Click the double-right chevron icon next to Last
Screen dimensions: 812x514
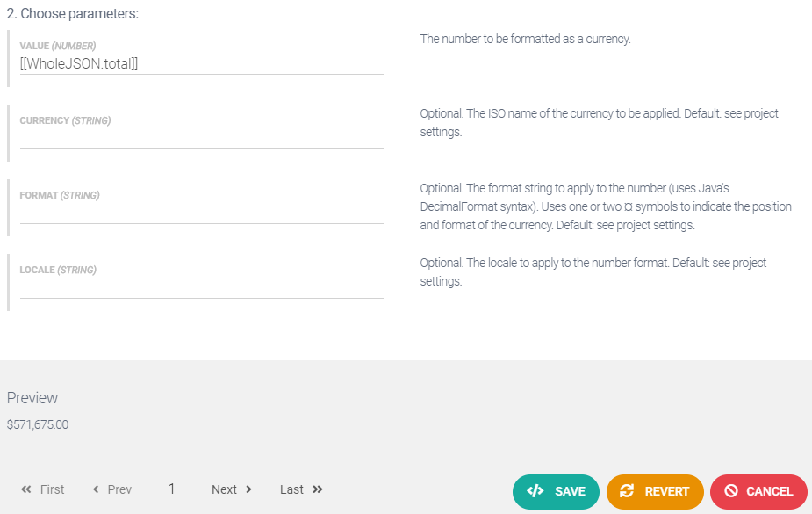click(x=319, y=489)
